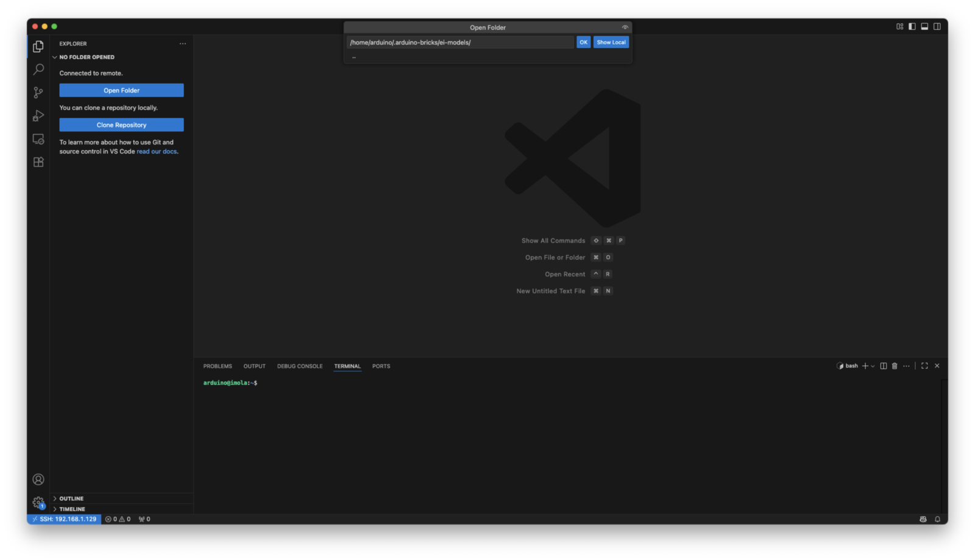
Task: Open the notifications bell icon
Action: pos(937,519)
